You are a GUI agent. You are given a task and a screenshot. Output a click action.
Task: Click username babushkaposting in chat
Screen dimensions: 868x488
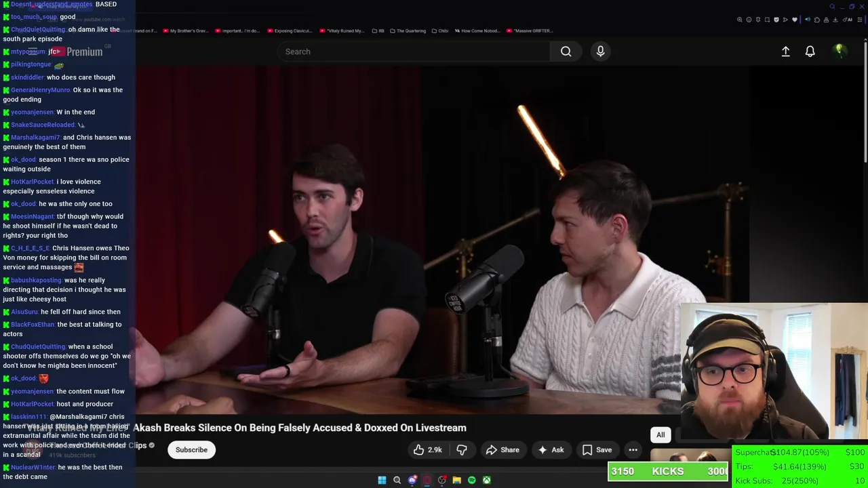36,281
